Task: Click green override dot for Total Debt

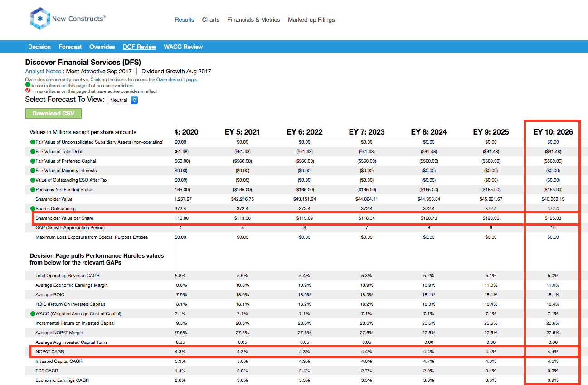Action: coord(33,152)
